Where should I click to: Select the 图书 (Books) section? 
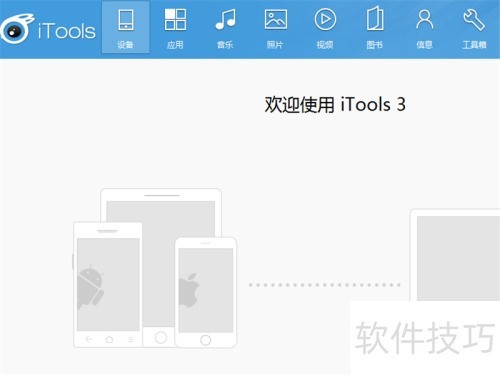coord(375,27)
